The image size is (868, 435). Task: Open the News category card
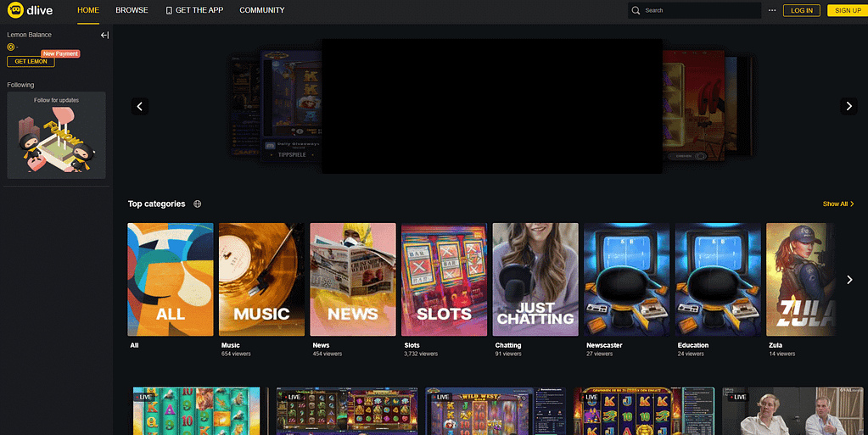click(353, 280)
